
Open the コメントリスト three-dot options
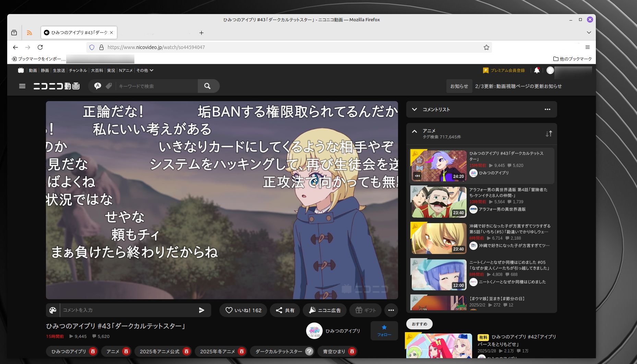[548, 109]
